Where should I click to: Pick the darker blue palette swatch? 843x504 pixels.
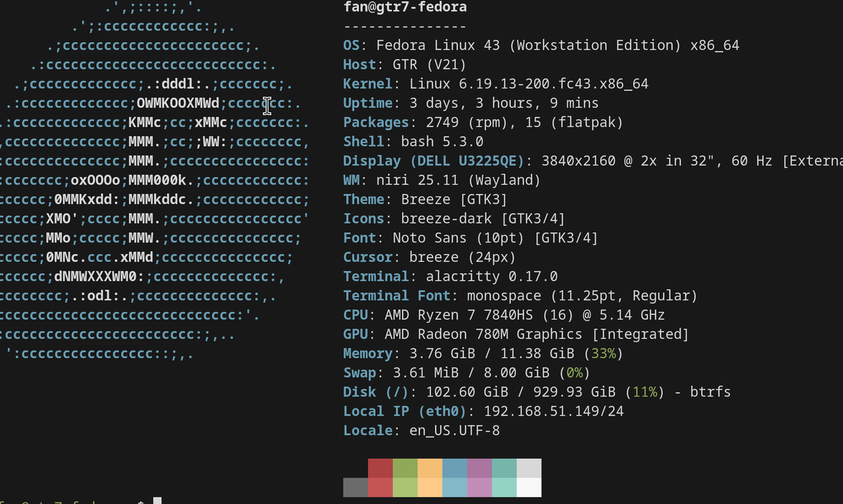point(455,468)
